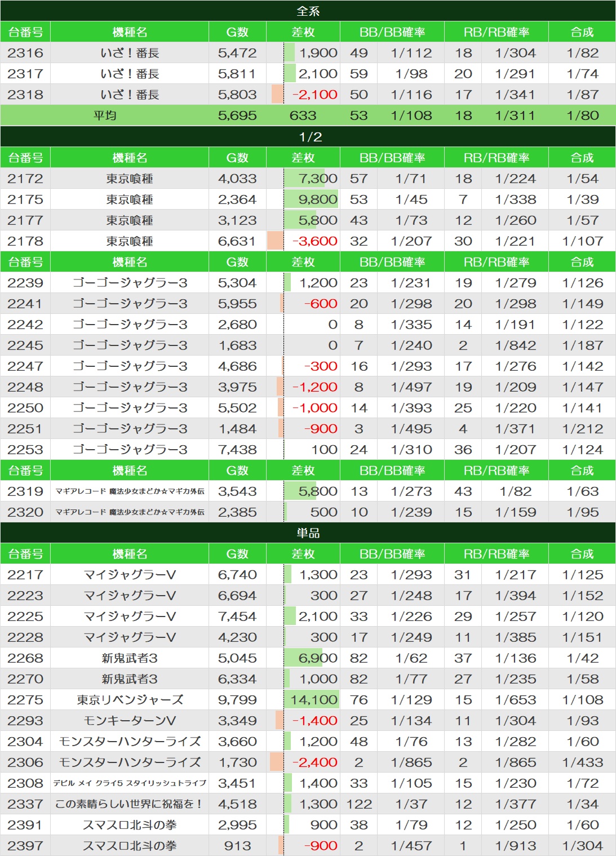The image size is (616, 856).
Task: Click G count 2,680 for machine 2242
Action: click(x=237, y=325)
